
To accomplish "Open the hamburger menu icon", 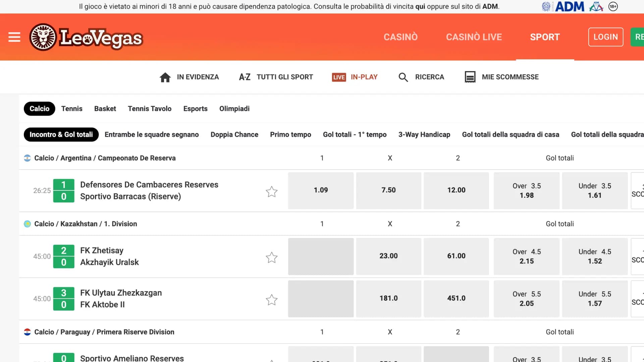I will coord(14,37).
